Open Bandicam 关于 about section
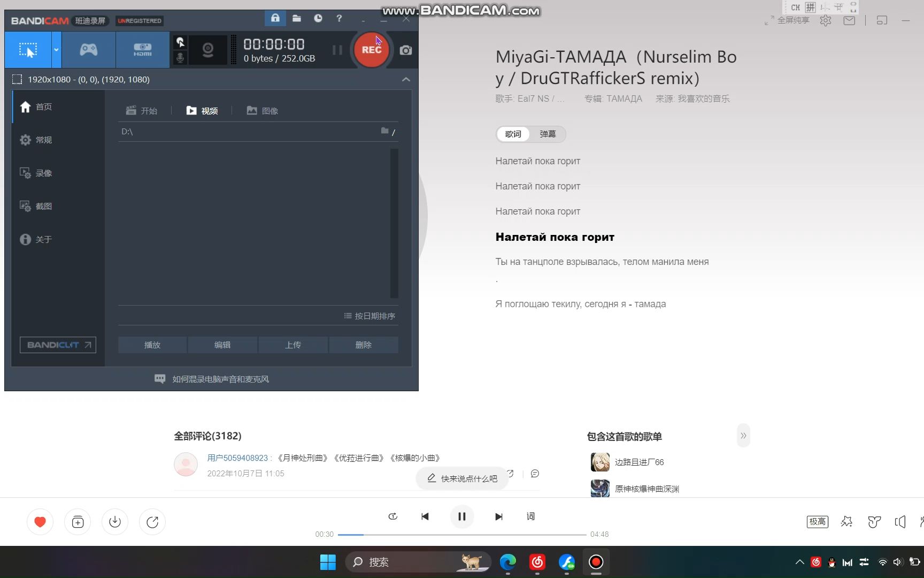 [x=58, y=239]
